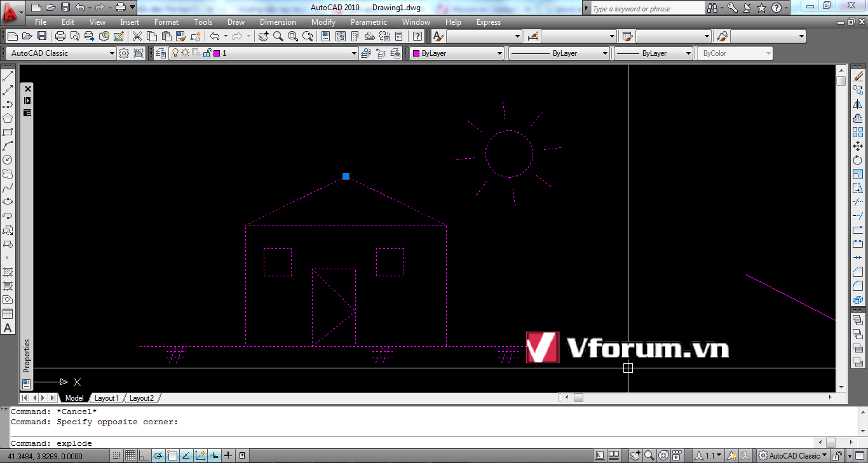Toggle Snap Mode in status bar
Viewport: 868px width, 463px height.
click(116, 455)
